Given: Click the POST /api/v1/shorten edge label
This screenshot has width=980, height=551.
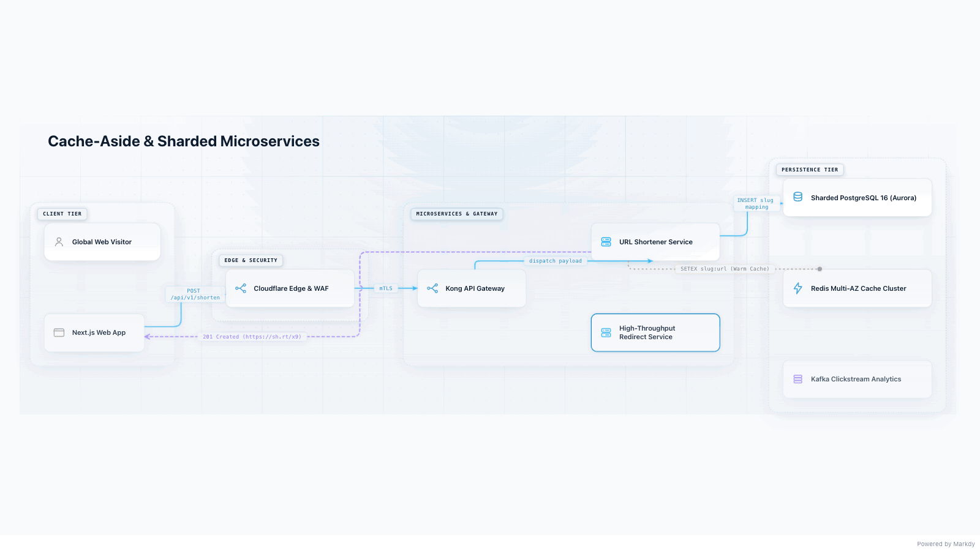Looking at the screenshot, I should coord(195,294).
